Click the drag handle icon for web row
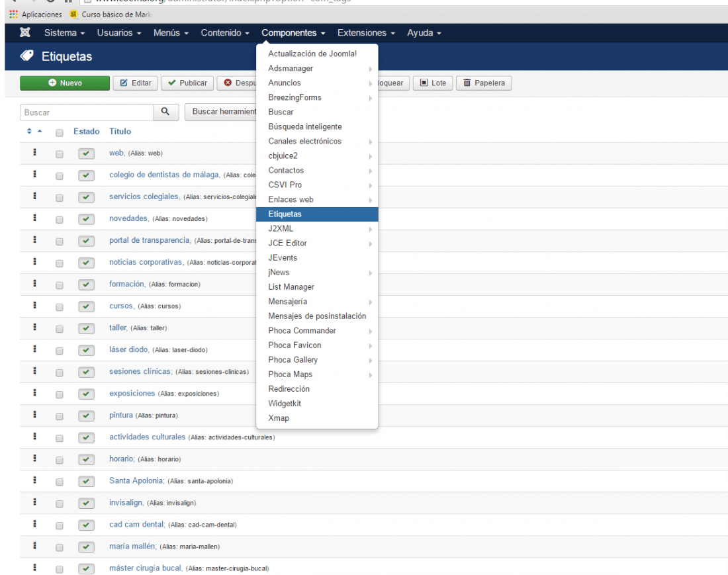The width and height of the screenshot is (728, 575). click(x=35, y=152)
